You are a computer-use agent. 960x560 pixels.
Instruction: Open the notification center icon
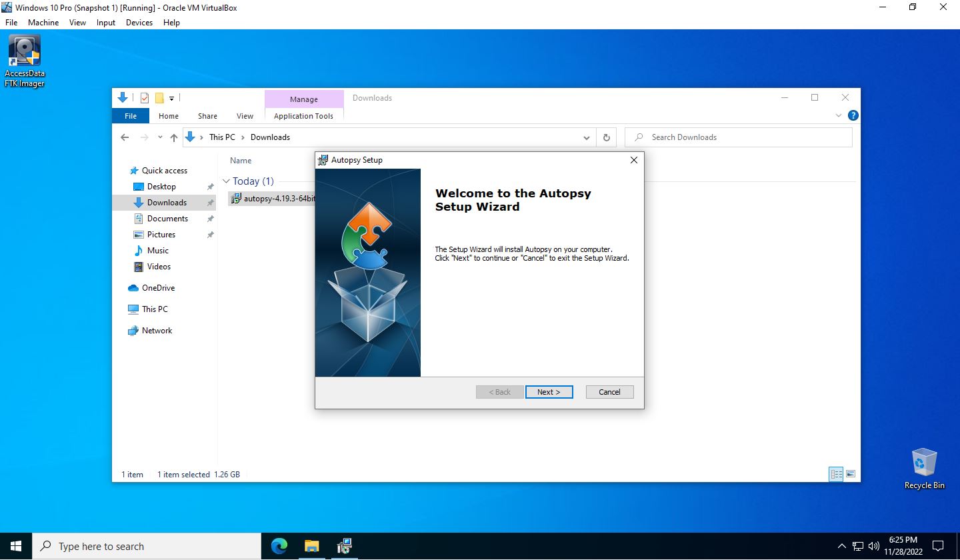(937, 546)
